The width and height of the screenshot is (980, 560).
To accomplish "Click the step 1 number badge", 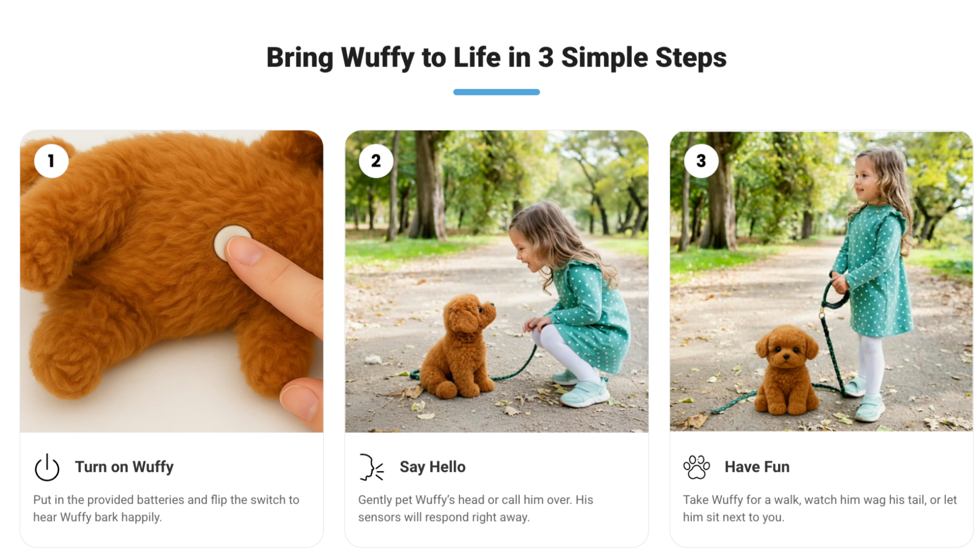I will point(51,161).
